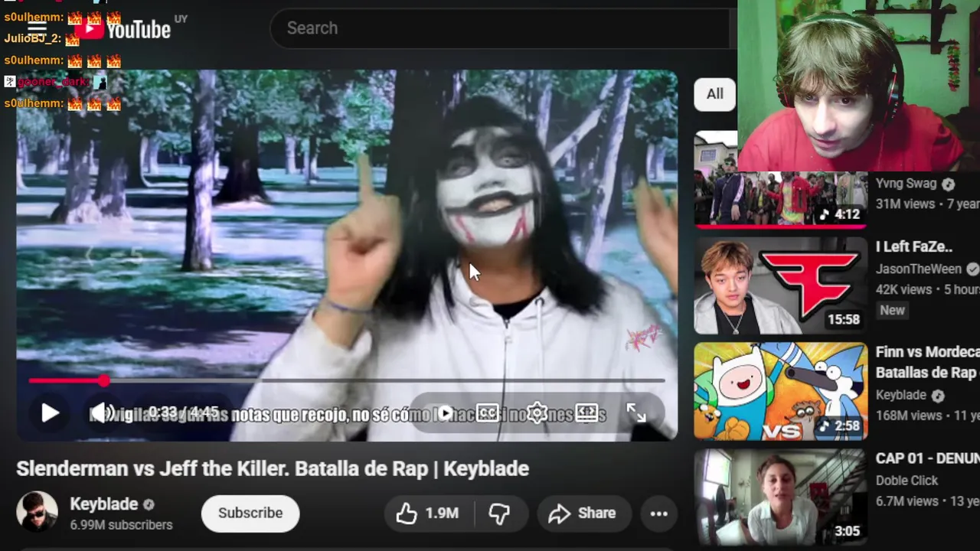Open the YouTube hamburger guide menu
Screen dimensions: 980x551
[x=37, y=28]
